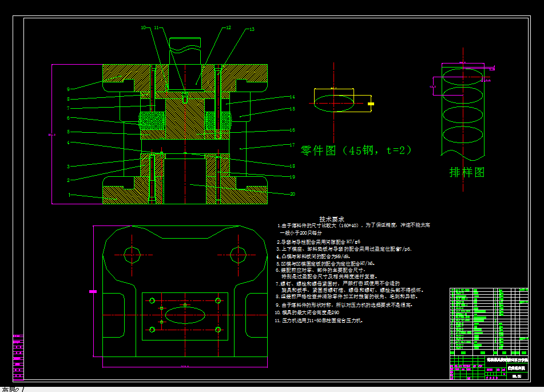Select the 排样图 title text
This screenshot has height=392, width=544.
pyautogui.click(x=467, y=172)
